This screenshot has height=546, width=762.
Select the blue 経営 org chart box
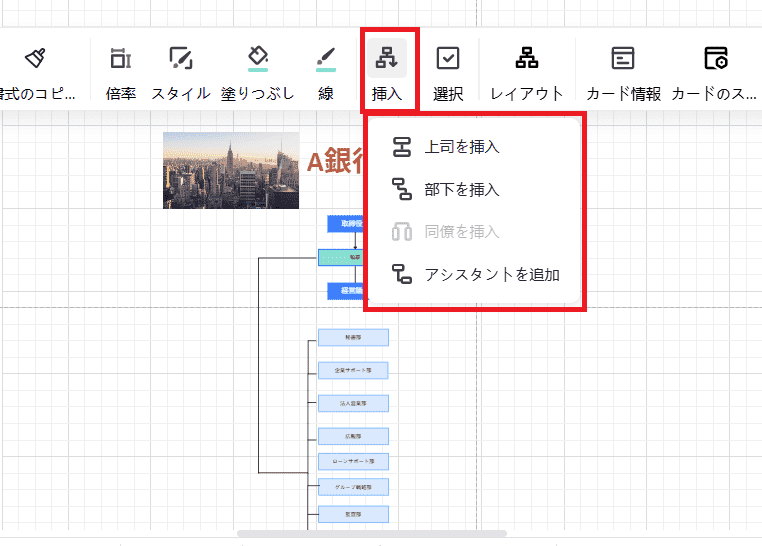(x=346, y=290)
